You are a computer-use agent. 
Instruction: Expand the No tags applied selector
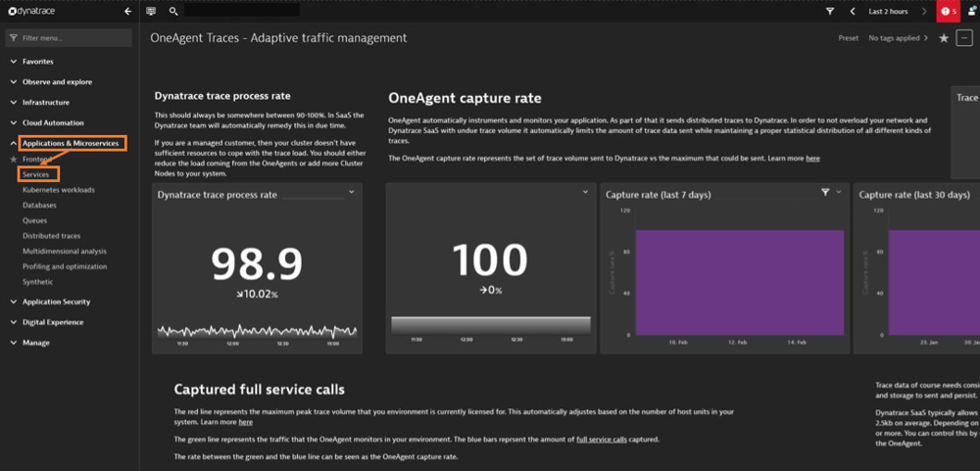coord(898,38)
